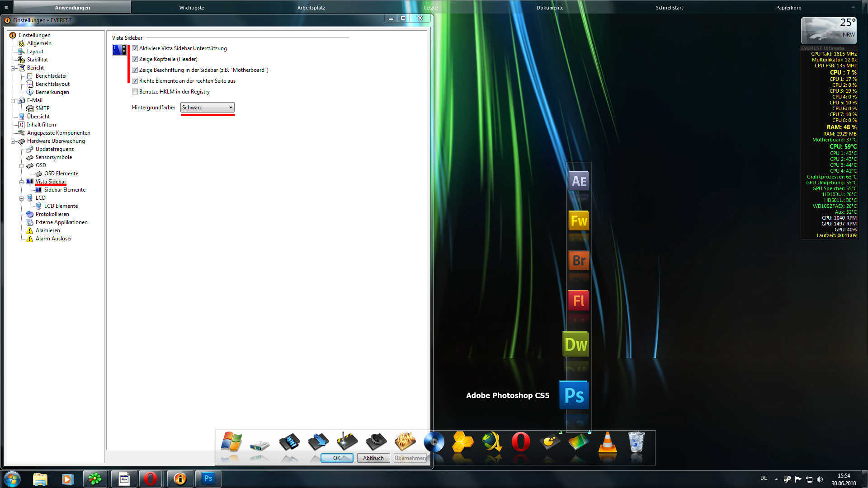Click the Abbruch button
The image size is (868, 488).
tap(373, 458)
